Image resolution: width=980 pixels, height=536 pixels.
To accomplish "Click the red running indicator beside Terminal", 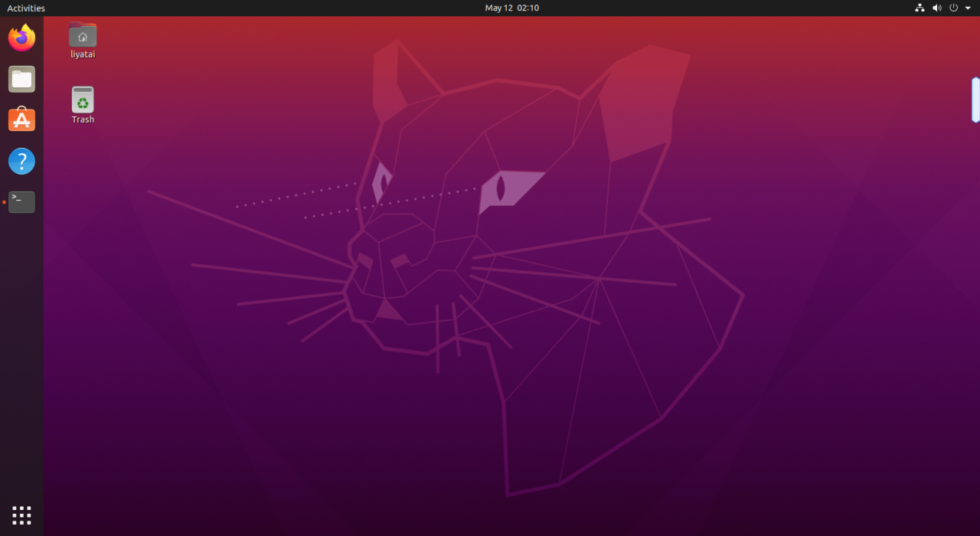I will pos(4,202).
